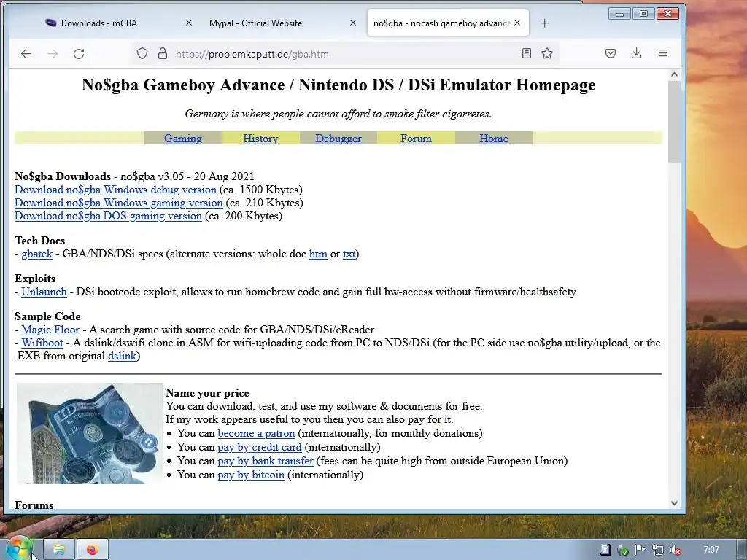Screen dimensions: 747x560
Task: Click the page scrollbar down arrow
Action: [x=673, y=503]
